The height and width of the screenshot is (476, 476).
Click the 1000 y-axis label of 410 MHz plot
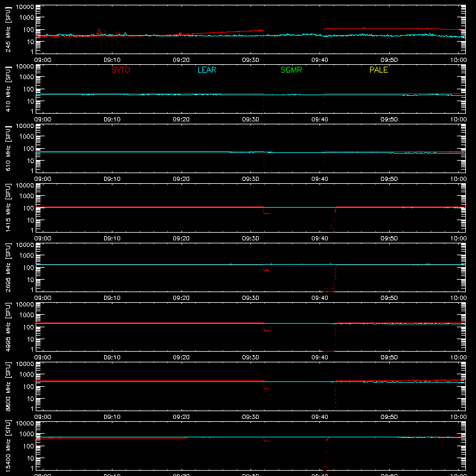[x=27, y=77]
